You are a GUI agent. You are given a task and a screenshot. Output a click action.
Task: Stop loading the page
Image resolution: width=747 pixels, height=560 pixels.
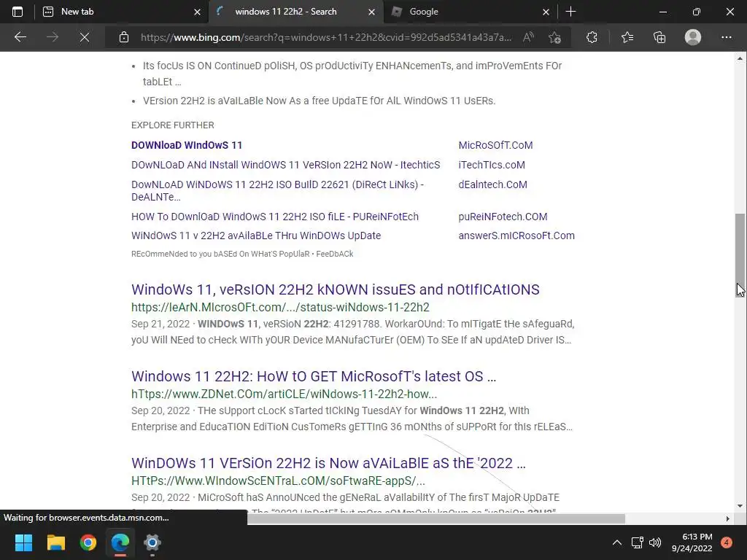pyautogui.click(x=85, y=37)
